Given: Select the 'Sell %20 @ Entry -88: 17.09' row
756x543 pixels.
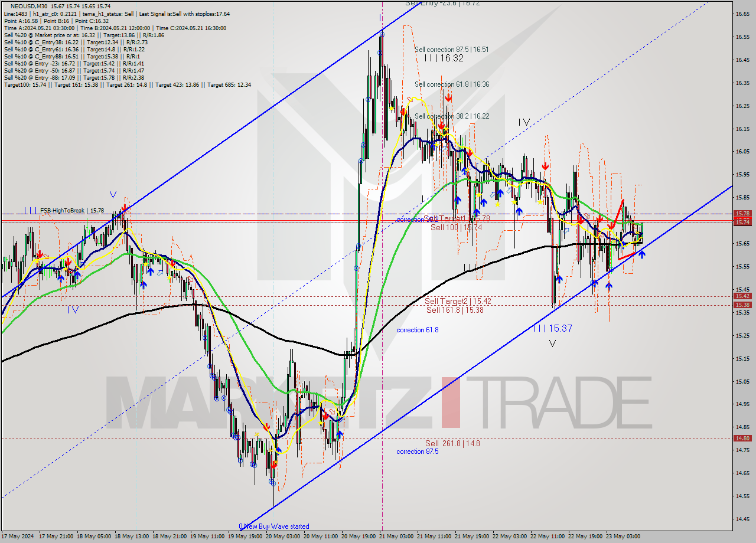Looking at the screenshot, I should [x=74, y=77].
